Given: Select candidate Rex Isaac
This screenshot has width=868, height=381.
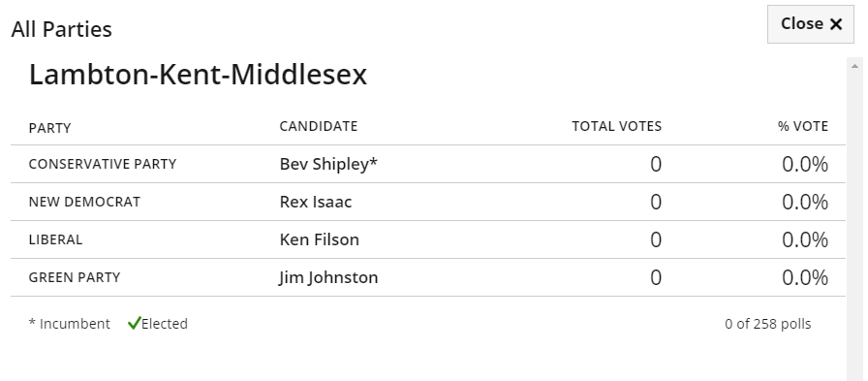Looking at the screenshot, I should (316, 202).
